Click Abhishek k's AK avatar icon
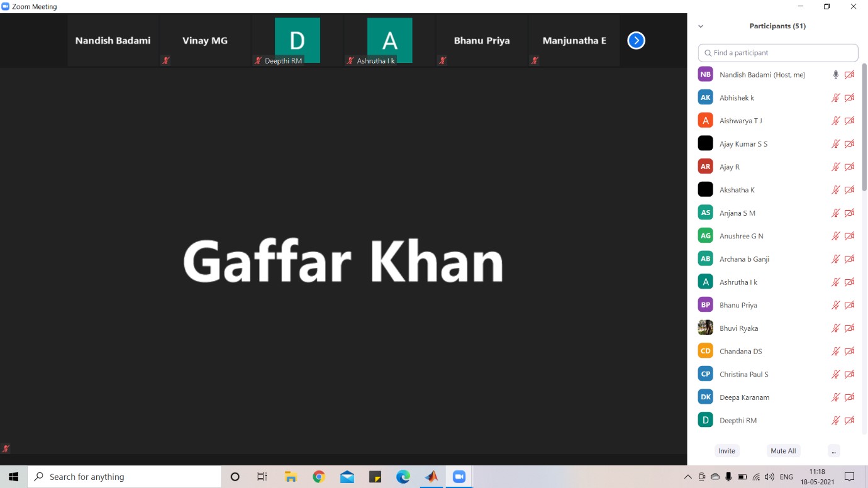The image size is (868, 488). pos(705,97)
